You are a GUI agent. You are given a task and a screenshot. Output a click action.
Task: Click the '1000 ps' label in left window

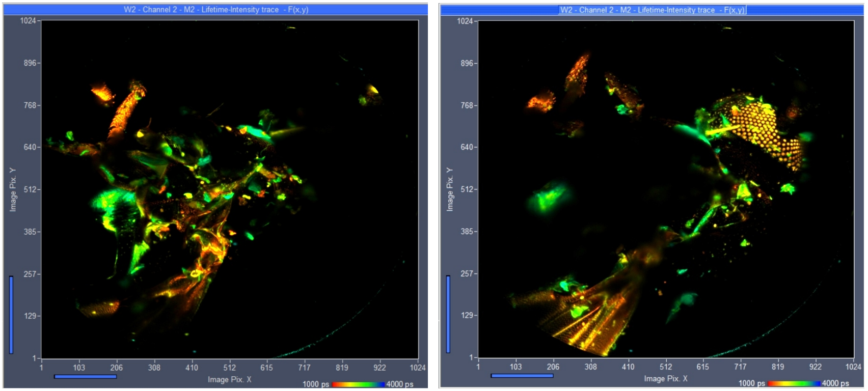[316, 384]
